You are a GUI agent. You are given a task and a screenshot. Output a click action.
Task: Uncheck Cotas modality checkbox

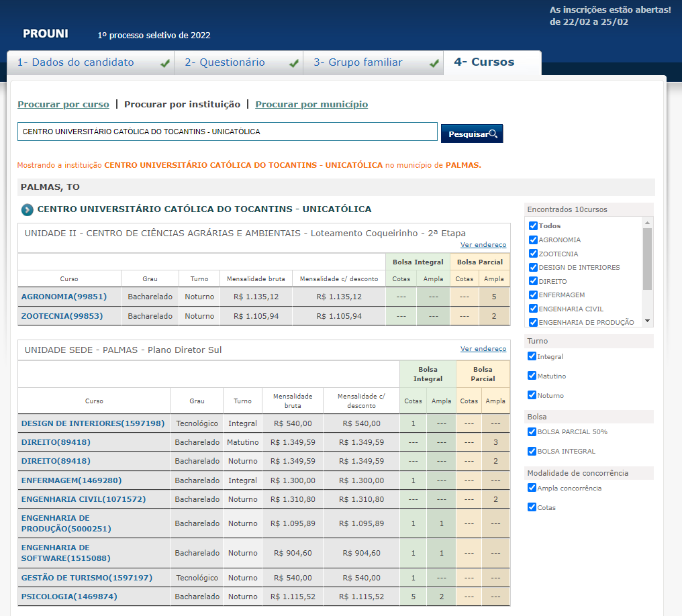point(532,507)
